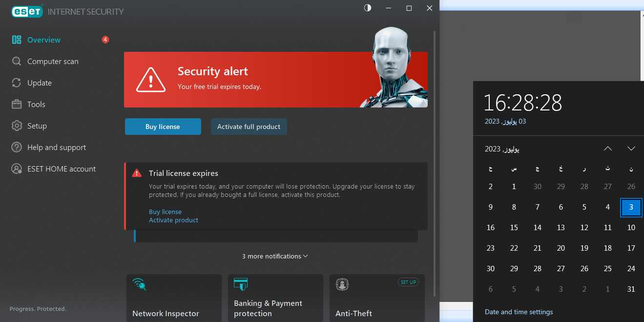Select date 14 in the calendar
Image resolution: width=644 pixels, height=322 pixels.
538,228
